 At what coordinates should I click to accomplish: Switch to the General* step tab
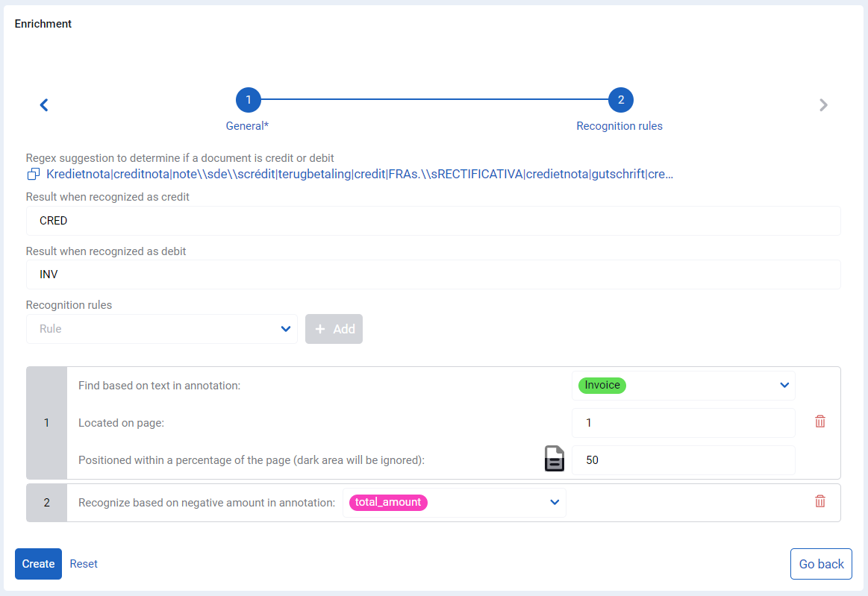point(247,126)
